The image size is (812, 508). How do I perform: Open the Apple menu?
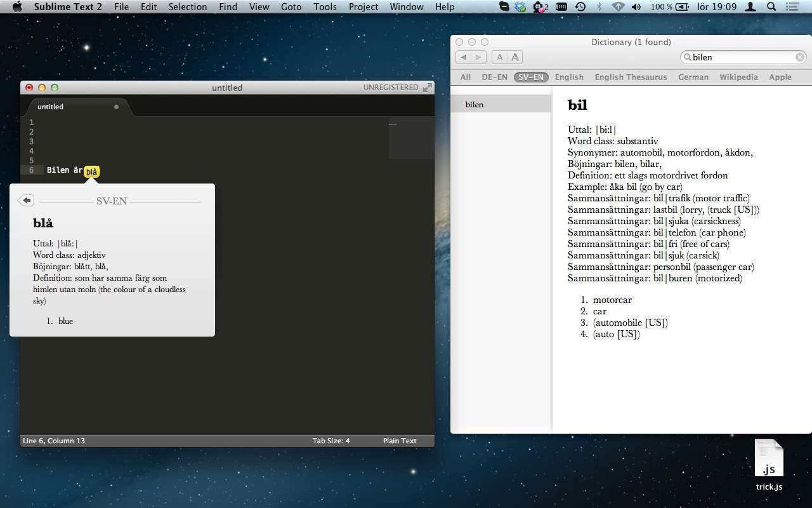pyautogui.click(x=17, y=6)
